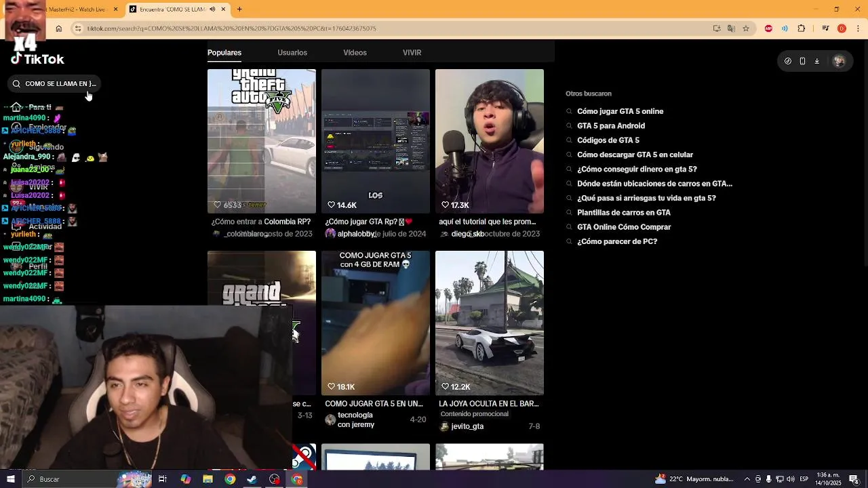Open Explorador in the TikTok sidebar
Viewport: 868px width, 488px height.
pos(47,127)
